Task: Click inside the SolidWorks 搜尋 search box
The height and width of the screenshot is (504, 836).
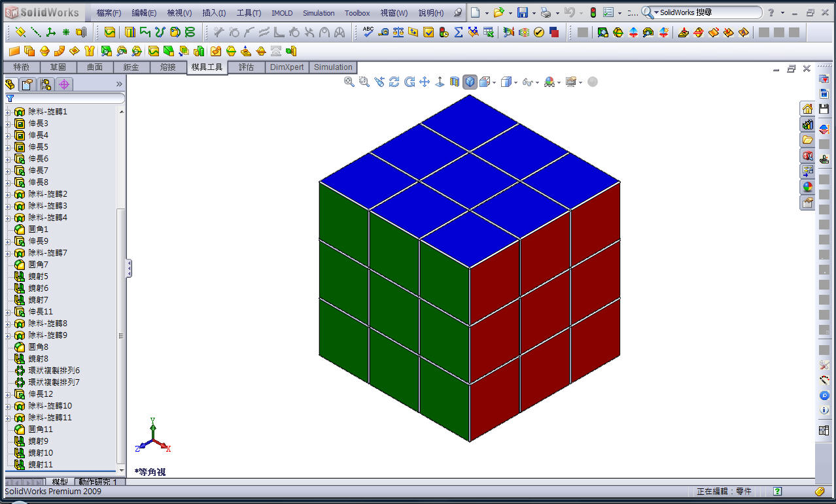Action: 708,12
